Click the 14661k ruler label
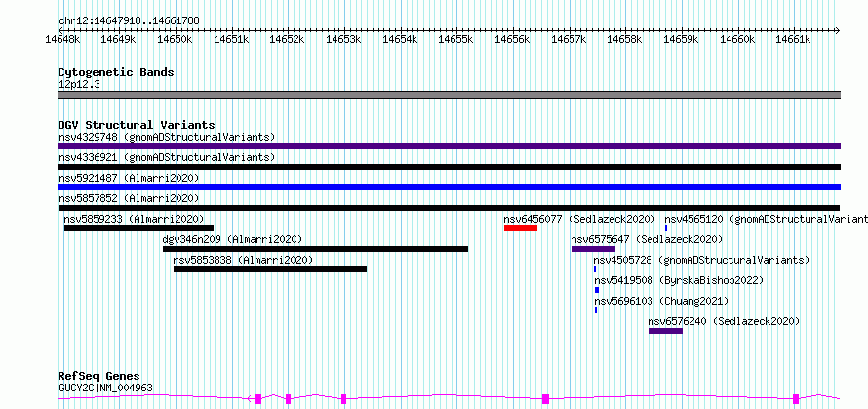868x409 pixels. pyautogui.click(x=794, y=39)
